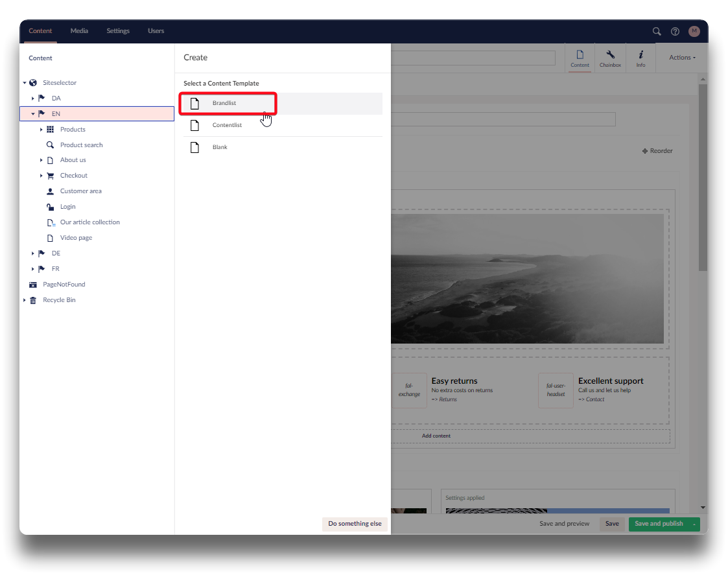Expand the DA language node
This screenshot has width=728, height=575.
coord(33,99)
